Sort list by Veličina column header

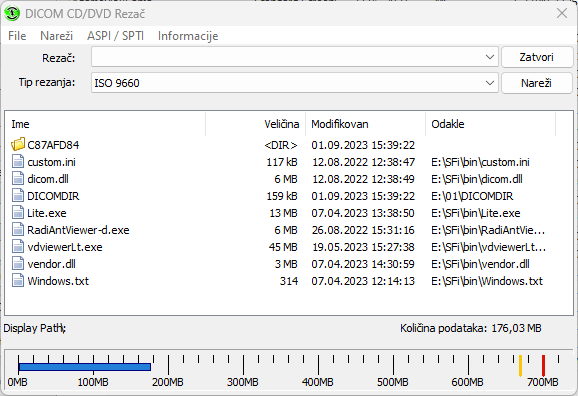point(255,124)
